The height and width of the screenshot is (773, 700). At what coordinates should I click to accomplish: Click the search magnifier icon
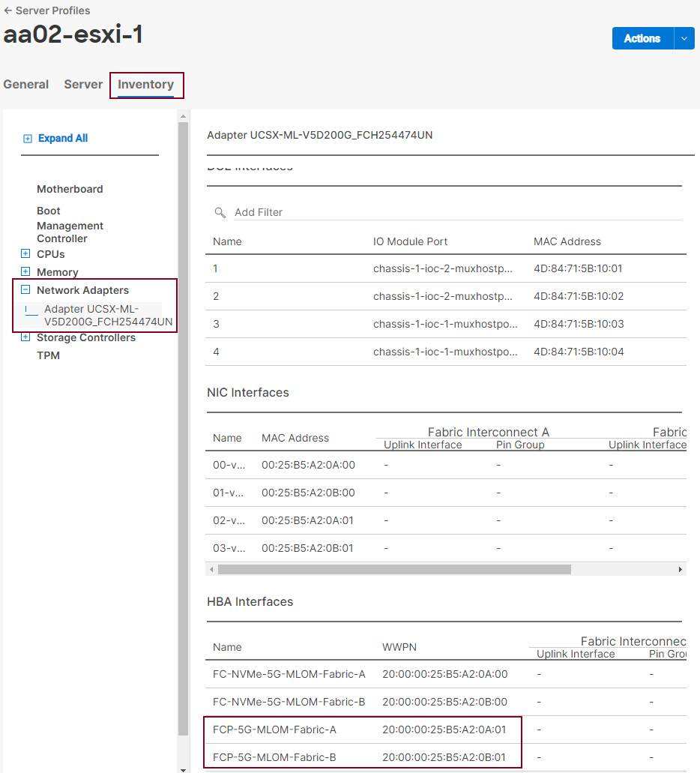pyautogui.click(x=220, y=212)
